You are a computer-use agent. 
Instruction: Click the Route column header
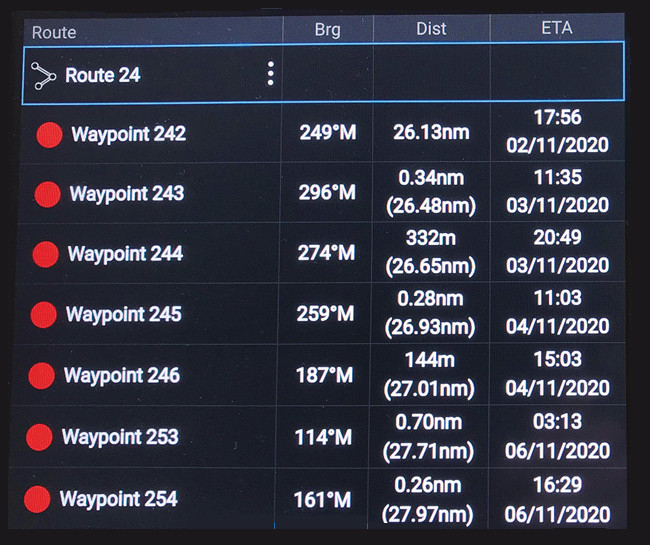click(54, 32)
